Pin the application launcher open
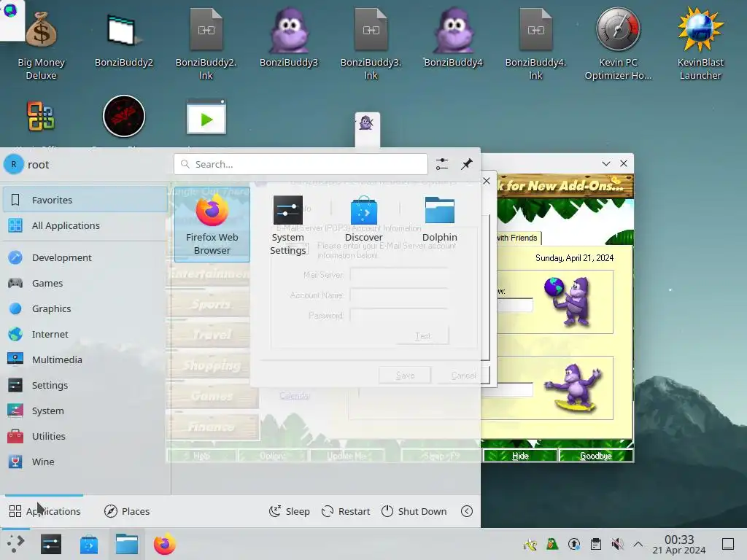The height and width of the screenshot is (560, 747). pyautogui.click(x=467, y=164)
